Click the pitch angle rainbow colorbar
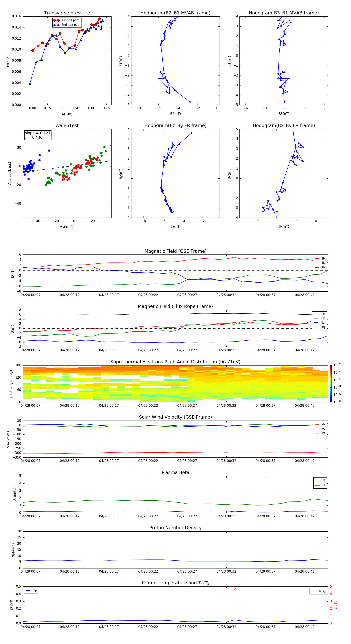This screenshot has height=644, width=351. pyautogui.click(x=331, y=384)
